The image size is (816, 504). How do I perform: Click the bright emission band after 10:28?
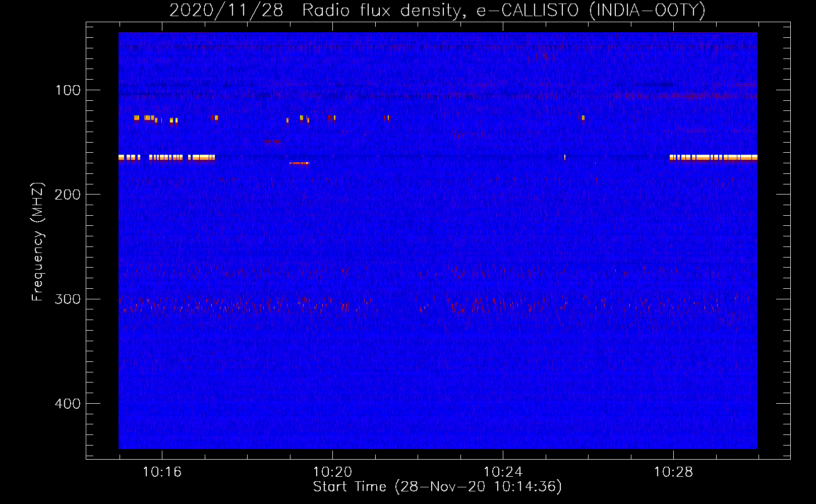pyautogui.click(x=713, y=158)
